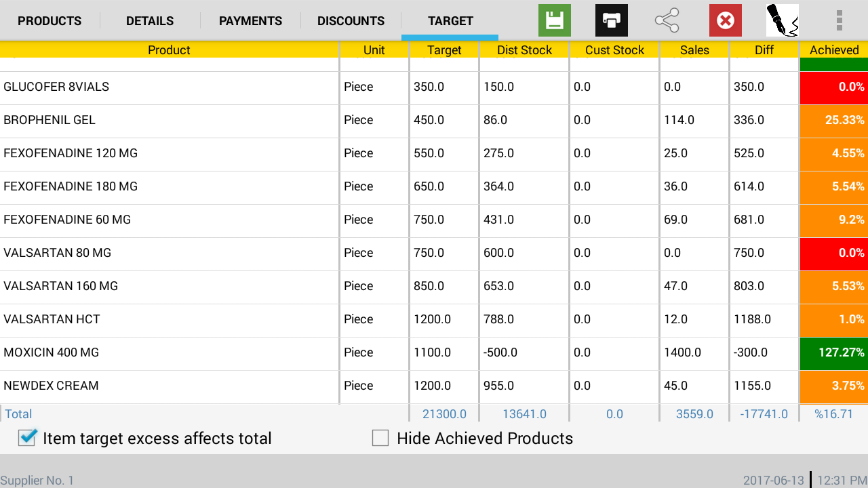Click diff value 681.0
The width and height of the screenshot is (868, 488).
click(x=749, y=220)
